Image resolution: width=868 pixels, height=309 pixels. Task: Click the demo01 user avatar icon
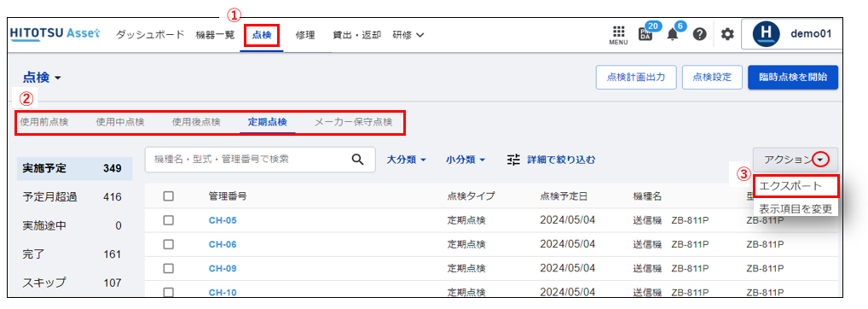767,34
